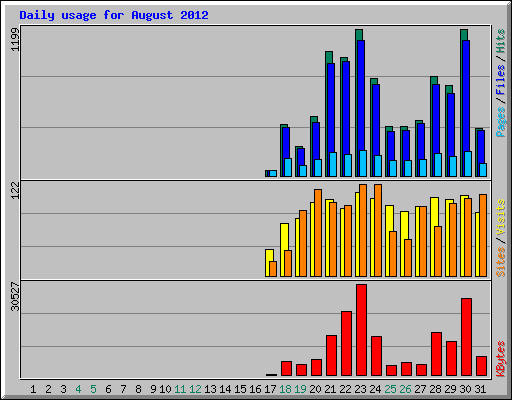The image size is (512, 400).
Task: Click the orange Sites bar for day 24
Action: [x=378, y=230]
